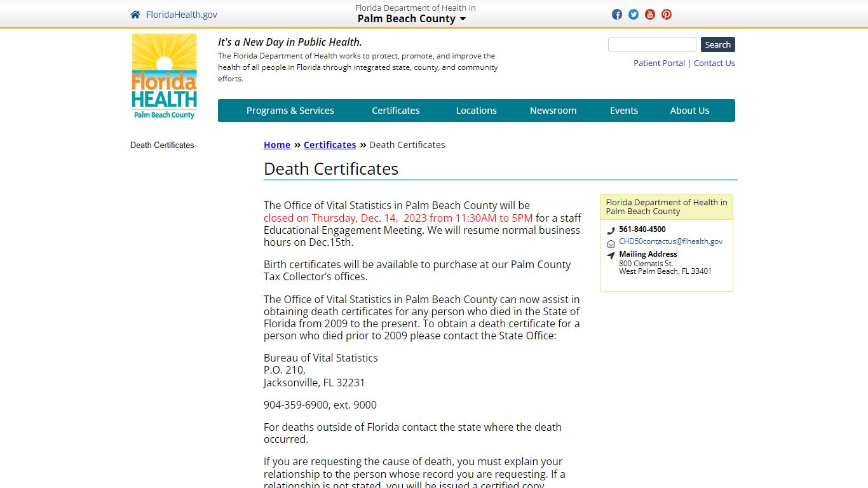Open the YouTube social icon
This screenshot has height=488, width=868.
point(650,15)
